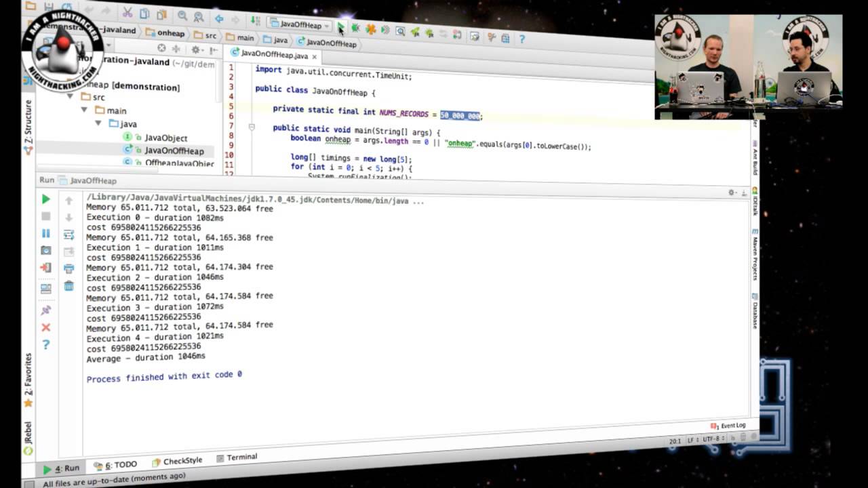The image size is (868, 488).
Task: Click the Make Project icon in toolbar
Action: click(x=255, y=21)
